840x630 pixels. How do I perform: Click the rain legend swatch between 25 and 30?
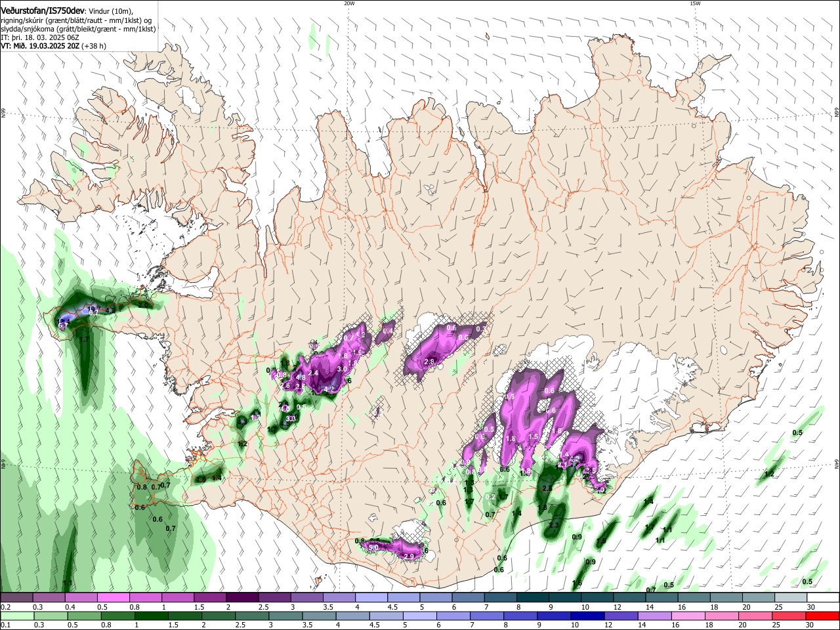[x=789, y=616]
